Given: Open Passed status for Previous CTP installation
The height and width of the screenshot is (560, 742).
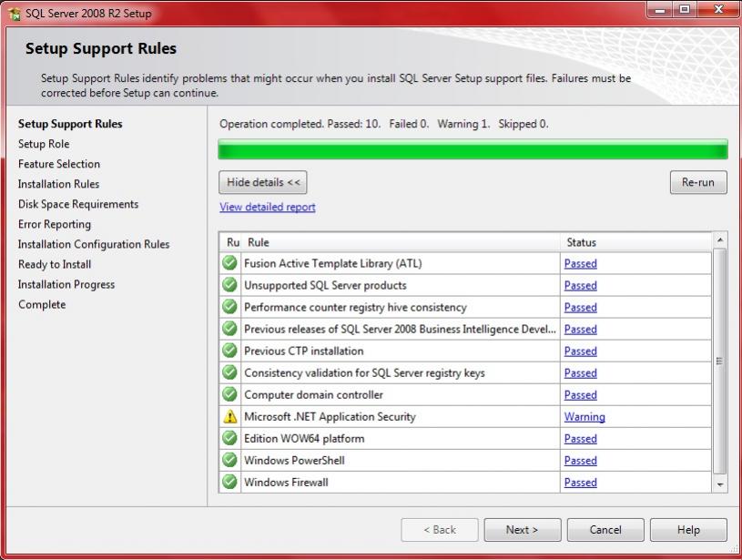Looking at the screenshot, I should (581, 351).
